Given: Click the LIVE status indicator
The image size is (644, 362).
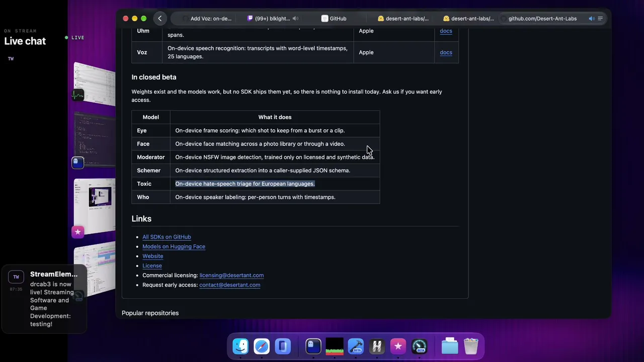Looking at the screenshot, I should pyautogui.click(x=74, y=38).
